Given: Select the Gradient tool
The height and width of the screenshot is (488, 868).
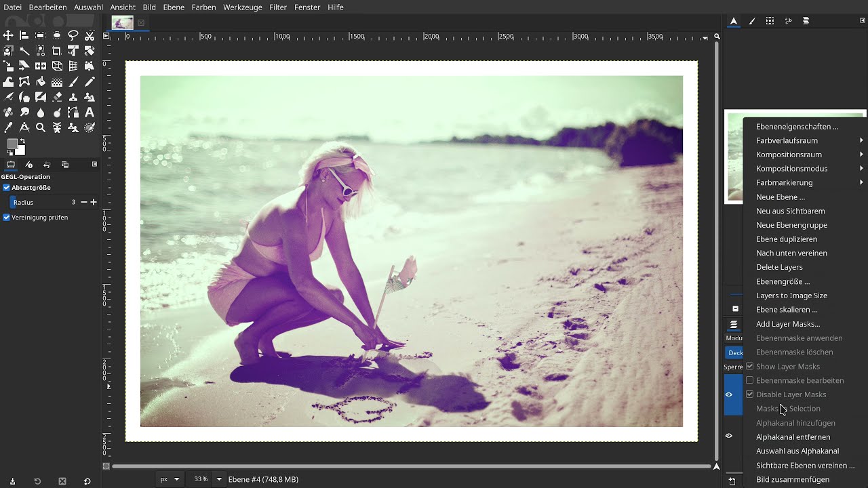Looking at the screenshot, I should point(57,81).
